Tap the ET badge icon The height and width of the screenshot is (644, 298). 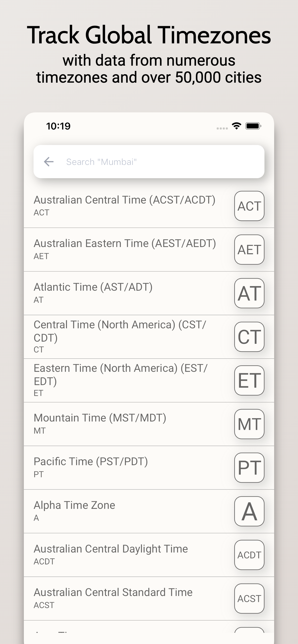[249, 380]
